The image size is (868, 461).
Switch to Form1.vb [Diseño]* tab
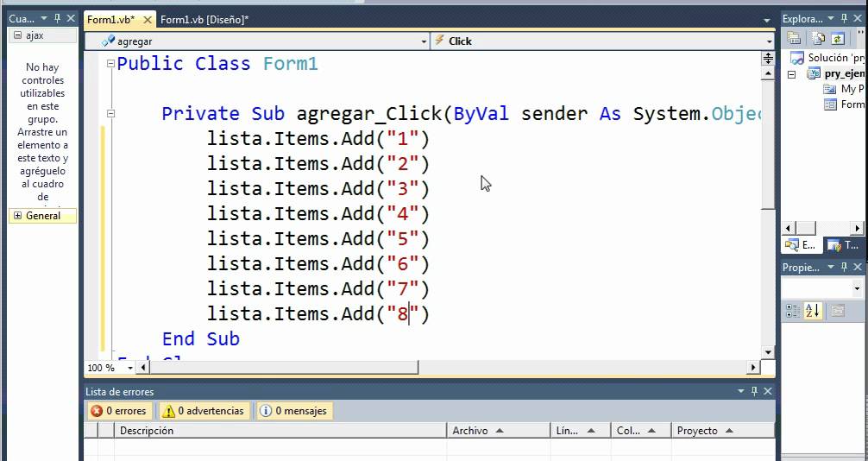pyautogui.click(x=204, y=20)
